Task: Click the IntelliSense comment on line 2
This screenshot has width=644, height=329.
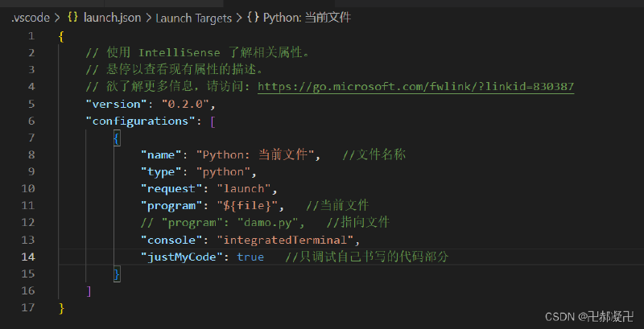Action: coord(198,53)
